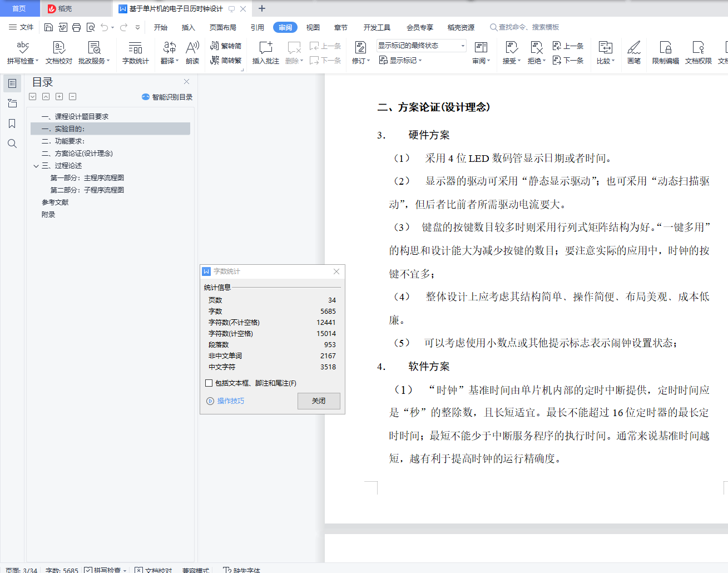The width and height of the screenshot is (728, 573).
Task: Click the Redo arrow icon
Action: (x=123, y=27)
